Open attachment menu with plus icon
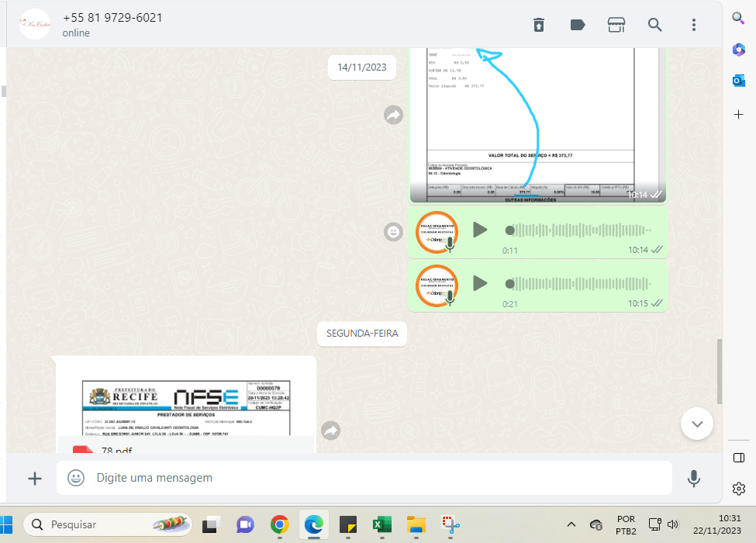The image size is (756, 543). 35,479
